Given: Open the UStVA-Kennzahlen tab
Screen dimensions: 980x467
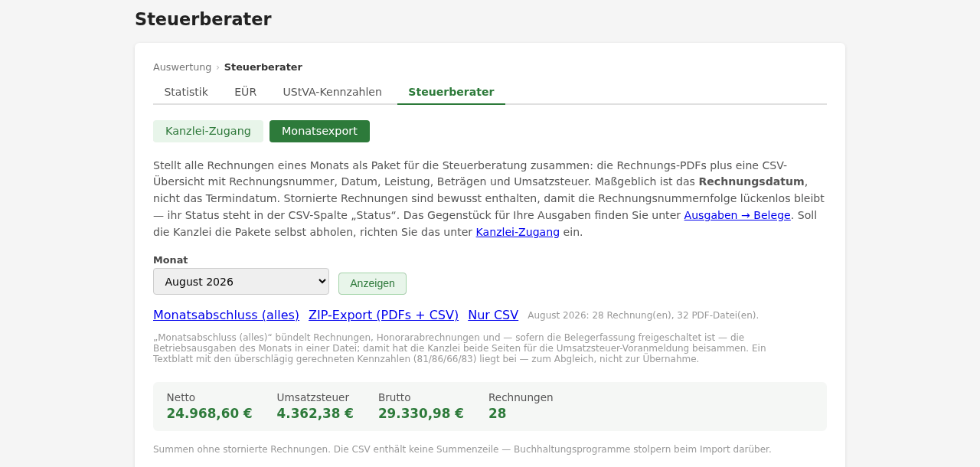Looking at the screenshot, I should click(x=332, y=92).
